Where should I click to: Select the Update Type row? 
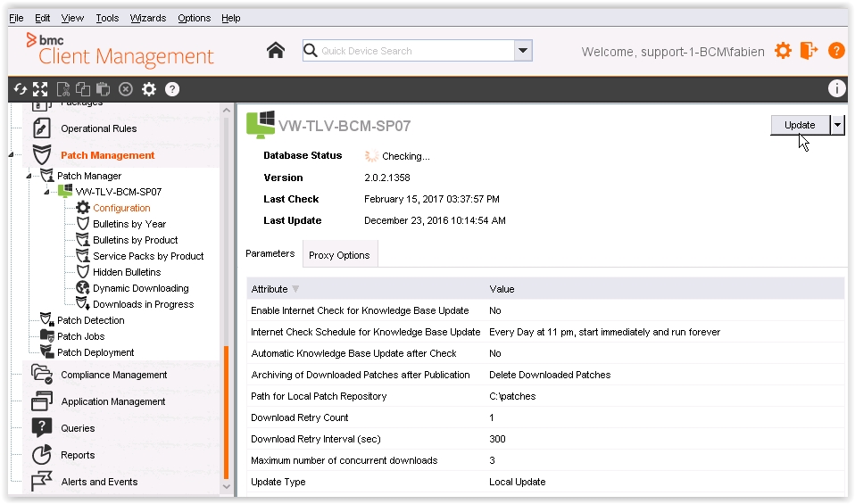[x=545, y=482]
